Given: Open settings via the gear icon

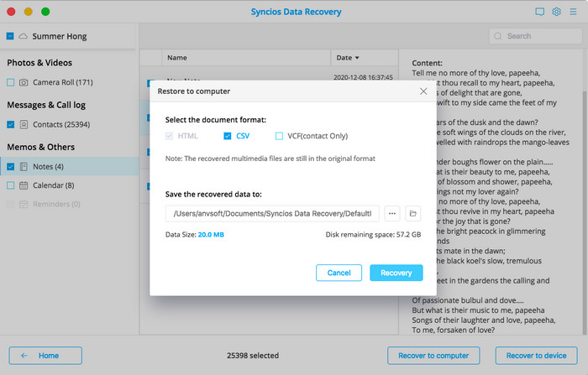Looking at the screenshot, I should (x=556, y=12).
